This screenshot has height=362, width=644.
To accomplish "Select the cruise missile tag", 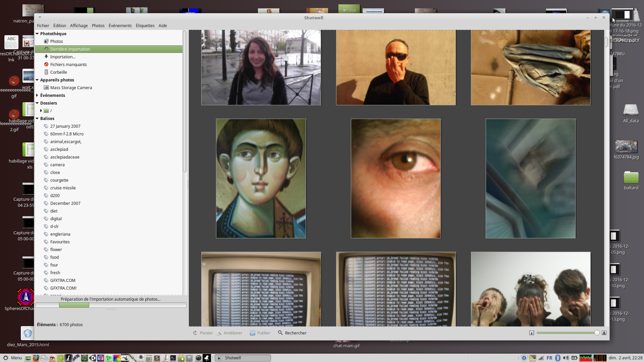I will pos(63,188).
